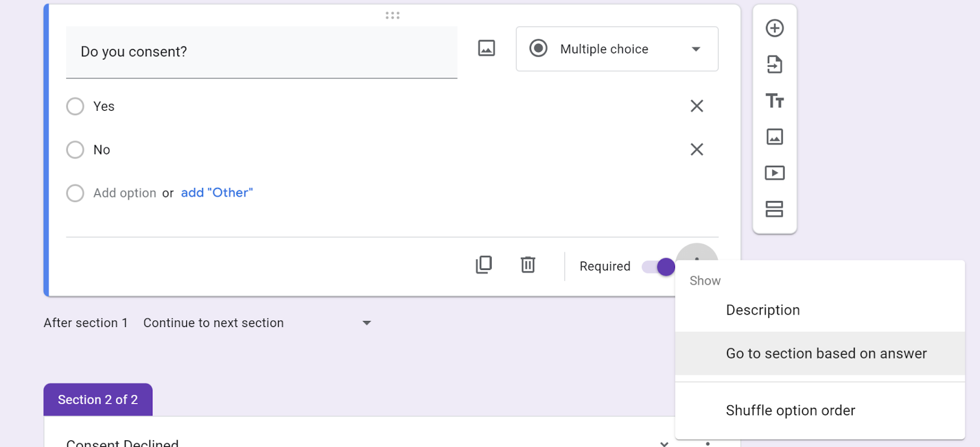Open the Continue to next section dropdown
Screen dimensions: 980x447
(257, 323)
